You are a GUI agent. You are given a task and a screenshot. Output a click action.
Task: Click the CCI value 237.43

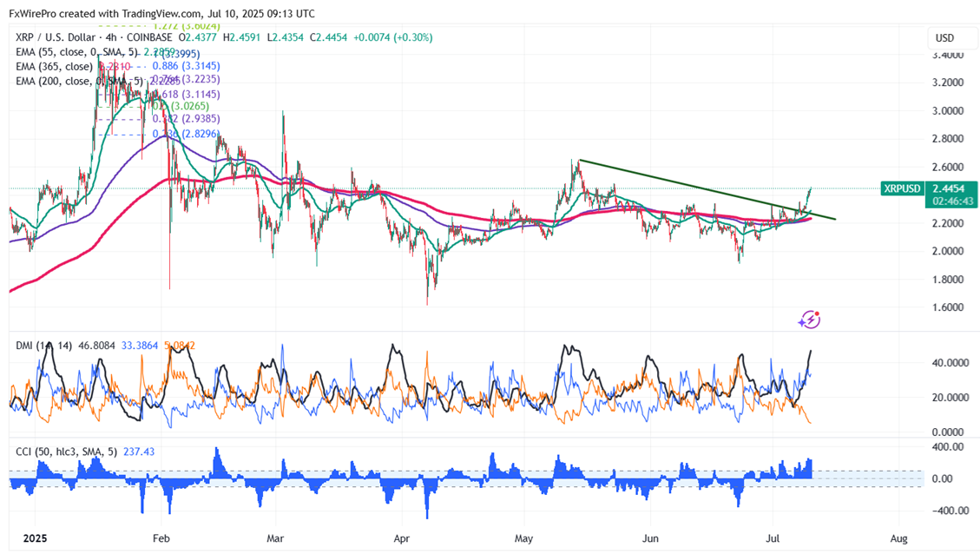click(138, 452)
